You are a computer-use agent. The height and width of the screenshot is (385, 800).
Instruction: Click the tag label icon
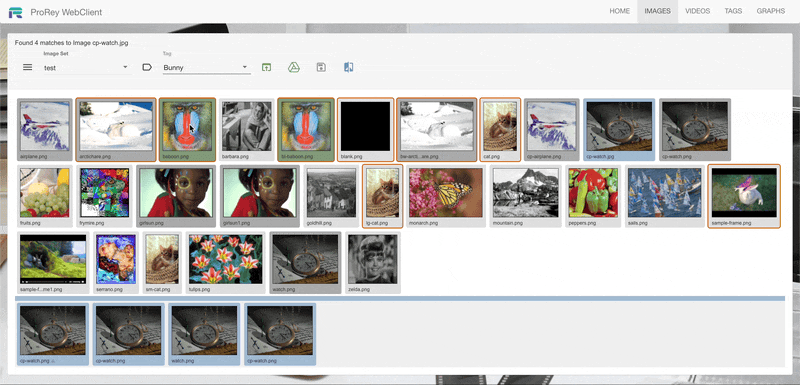[147, 67]
